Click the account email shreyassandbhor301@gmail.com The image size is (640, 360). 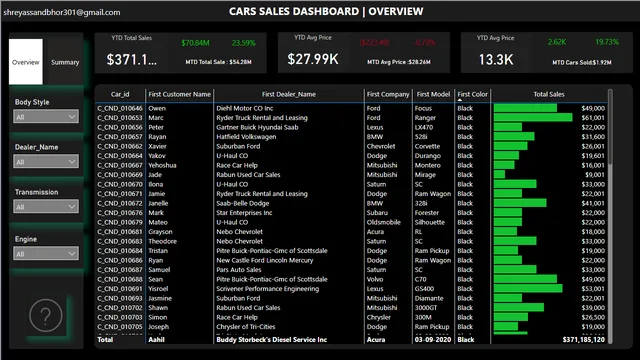pyautogui.click(x=62, y=12)
